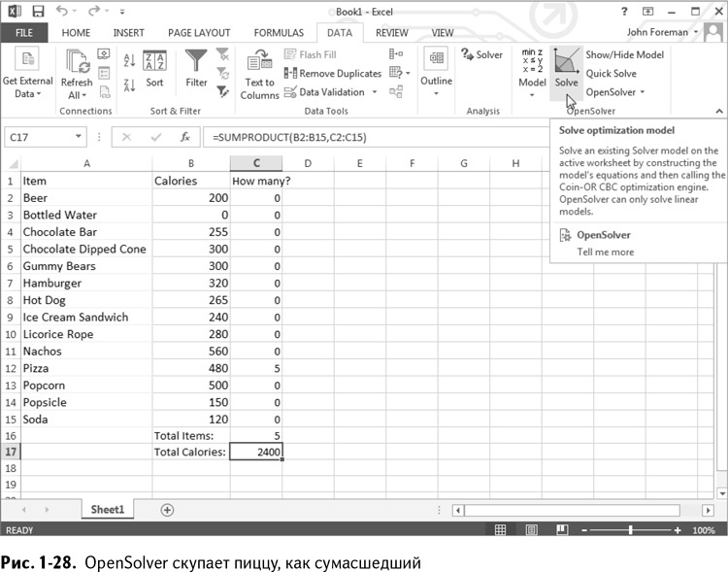Click Relationships icon in Data Tools

396,91
